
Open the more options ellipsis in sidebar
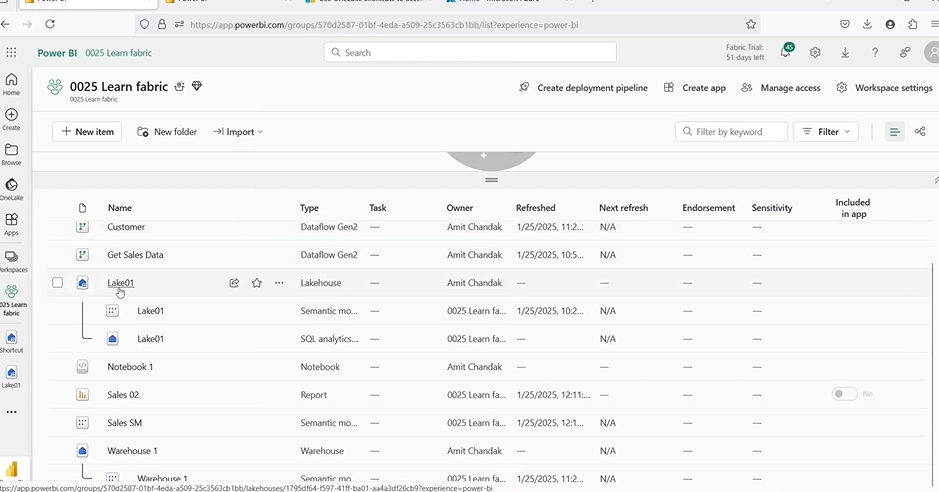pyautogui.click(x=11, y=412)
